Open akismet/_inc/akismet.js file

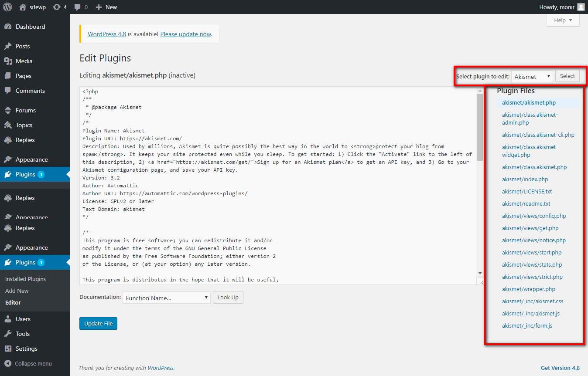531,314
